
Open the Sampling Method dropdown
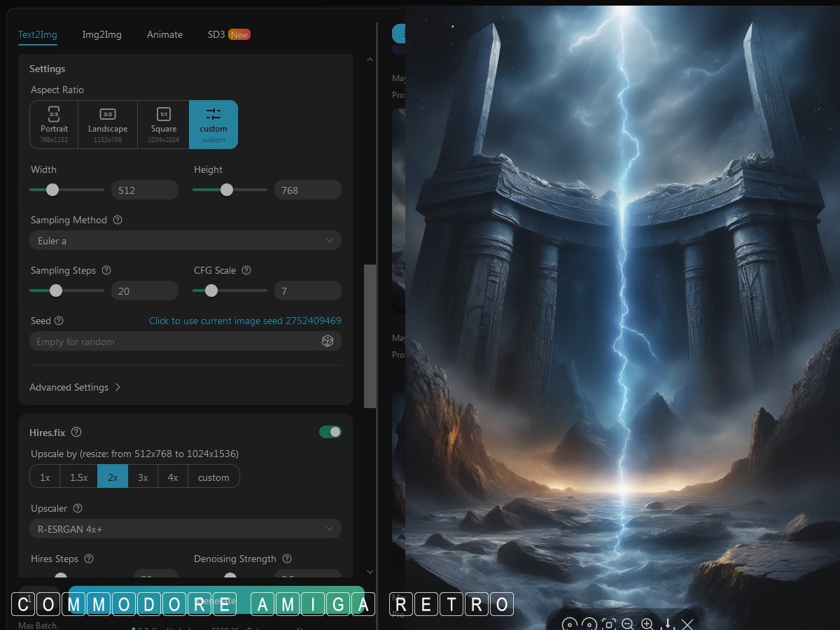185,240
